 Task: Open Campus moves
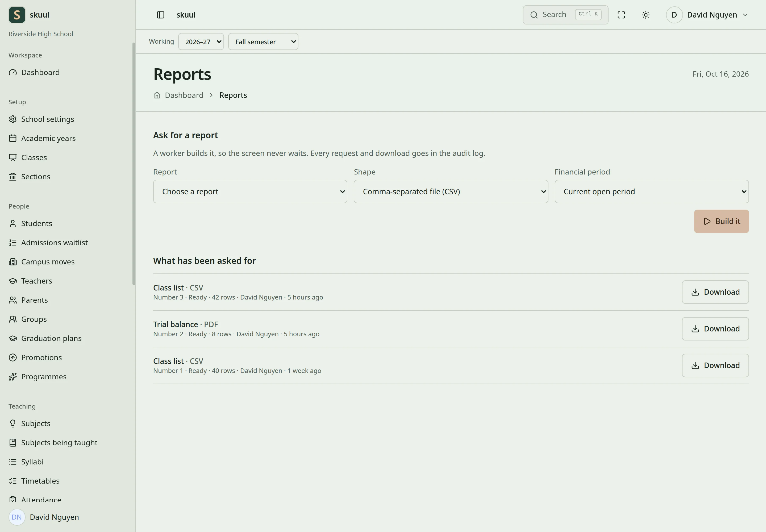(48, 262)
